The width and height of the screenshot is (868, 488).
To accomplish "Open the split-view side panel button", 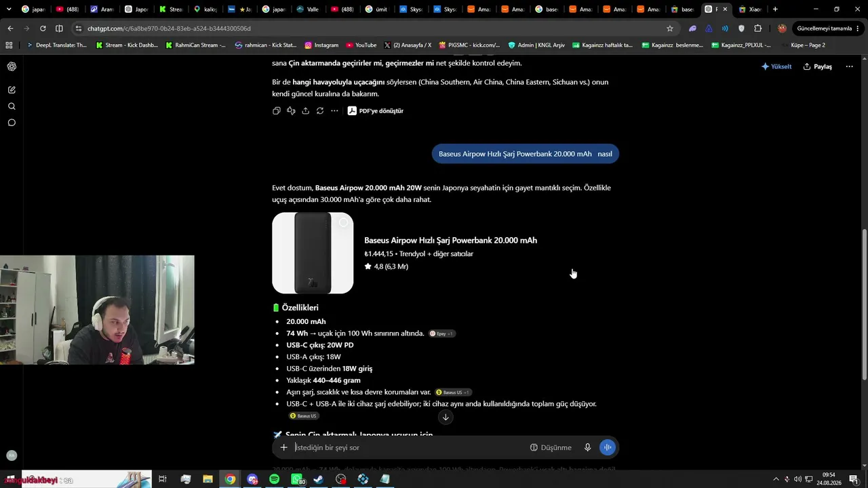I will pyautogui.click(x=59, y=28).
